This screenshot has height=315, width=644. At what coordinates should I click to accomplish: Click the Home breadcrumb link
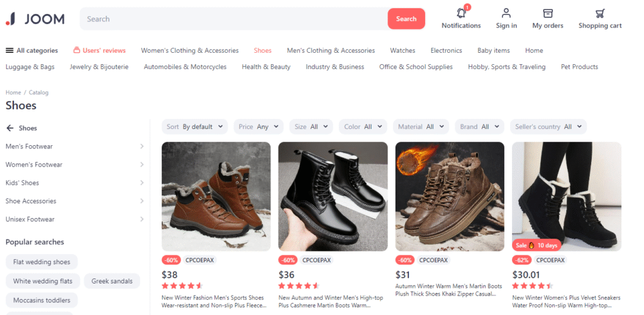(x=13, y=92)
